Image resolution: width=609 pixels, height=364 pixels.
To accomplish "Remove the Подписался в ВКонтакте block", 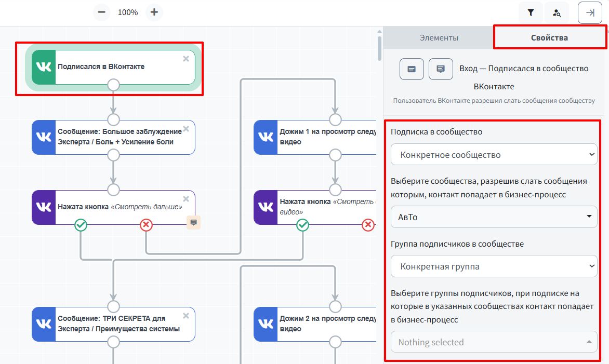I will 186,59.
